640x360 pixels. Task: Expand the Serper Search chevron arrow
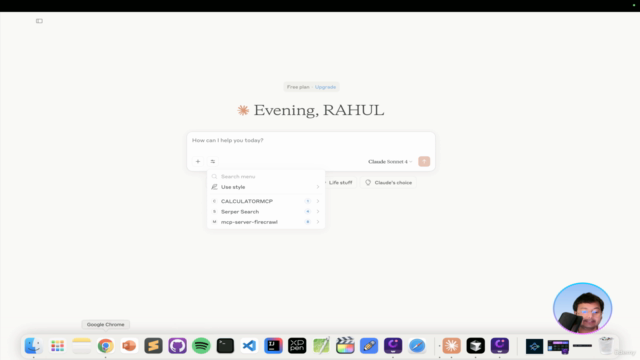[x=318, y=211]
